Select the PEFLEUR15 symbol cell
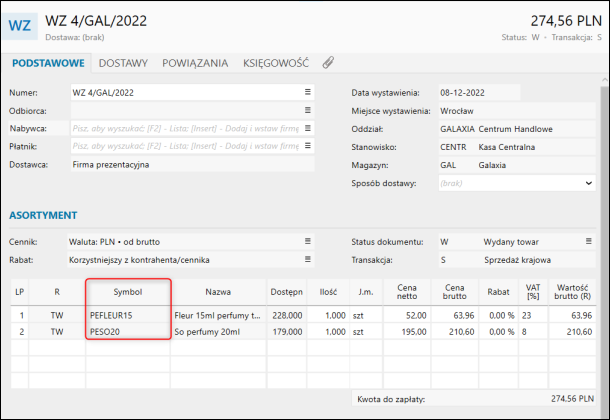This screenshot has height=420, width=610. (127, 315)
